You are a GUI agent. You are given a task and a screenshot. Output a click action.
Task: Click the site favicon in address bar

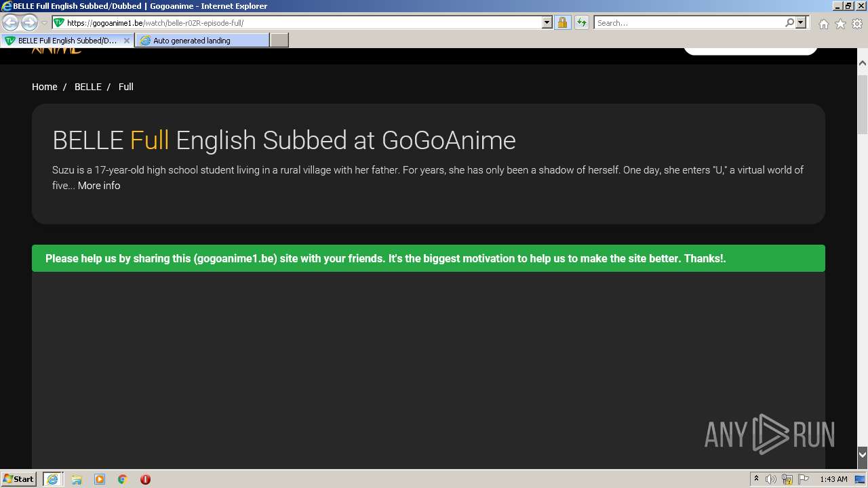[59, 22]
